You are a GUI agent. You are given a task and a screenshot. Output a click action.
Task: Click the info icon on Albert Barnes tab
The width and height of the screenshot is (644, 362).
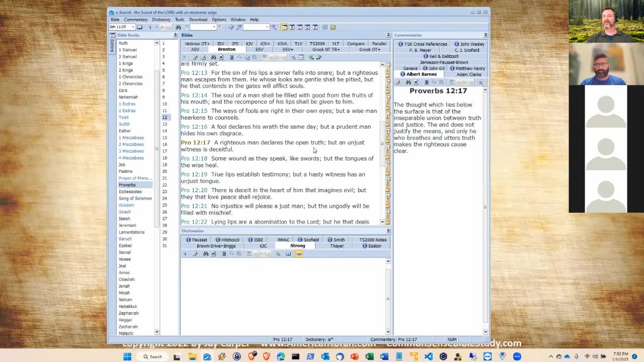pyautogui.click(x=403, y=74)
